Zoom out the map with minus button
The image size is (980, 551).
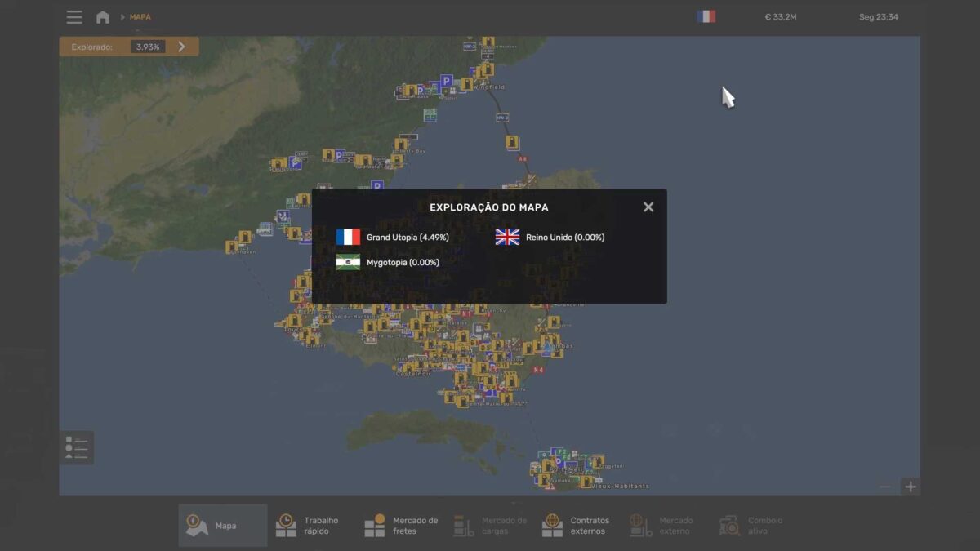pyautogui.click(x=885, y=487)
